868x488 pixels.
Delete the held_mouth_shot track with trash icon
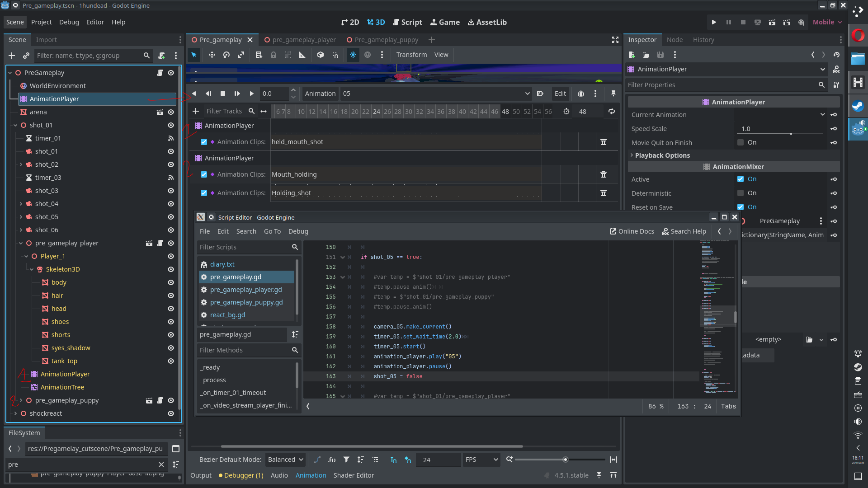(x=603, y=142)
